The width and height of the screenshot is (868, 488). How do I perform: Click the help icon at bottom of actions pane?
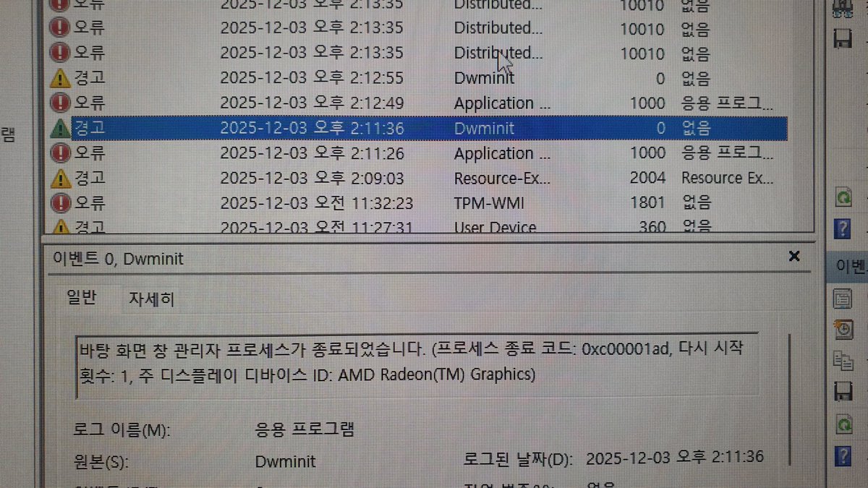pyautogui.click(x=842, y=455)
